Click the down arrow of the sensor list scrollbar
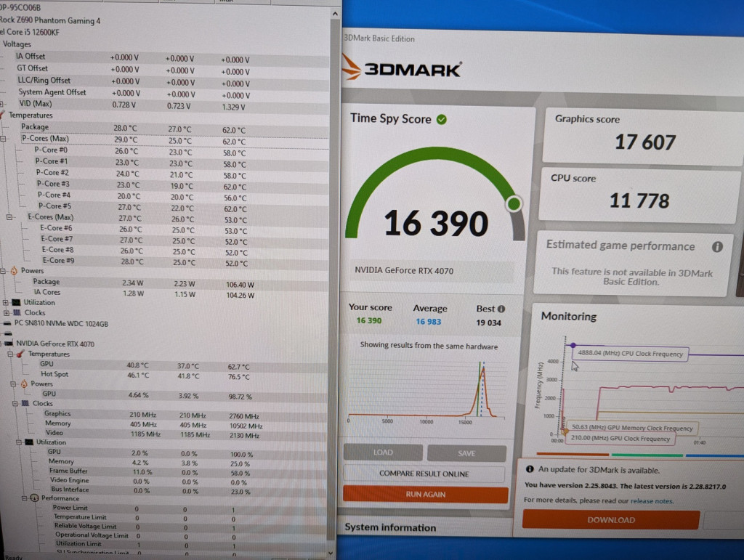 click(331, 553)
